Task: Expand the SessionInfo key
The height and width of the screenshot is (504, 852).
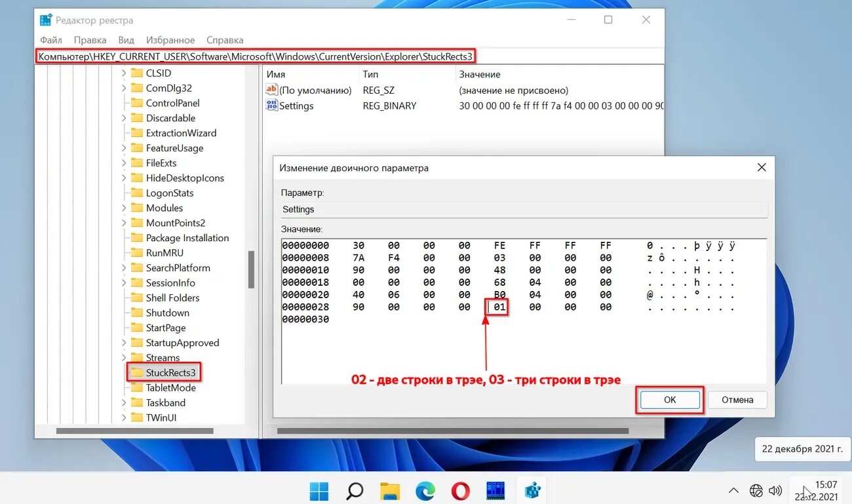Action: 124,282
